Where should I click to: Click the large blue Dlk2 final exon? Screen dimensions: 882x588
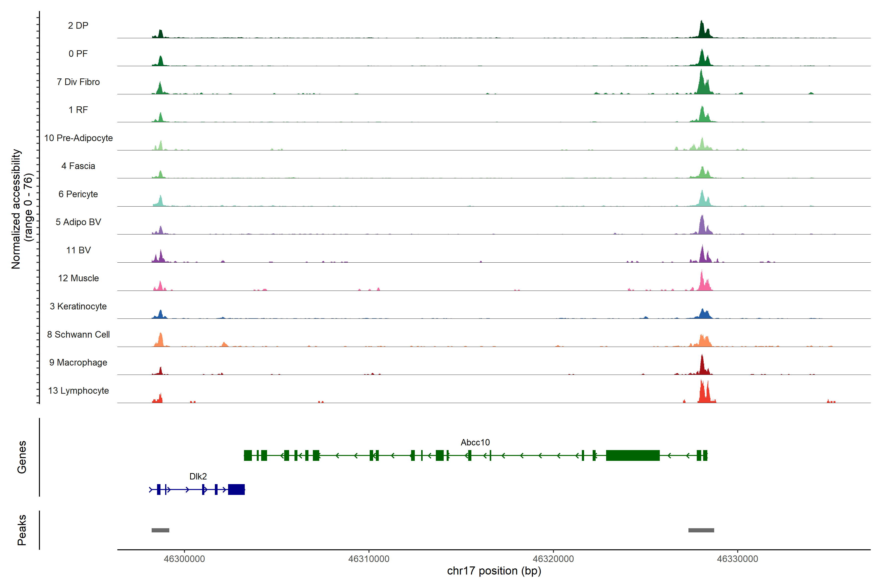click(x=236, y=489)
